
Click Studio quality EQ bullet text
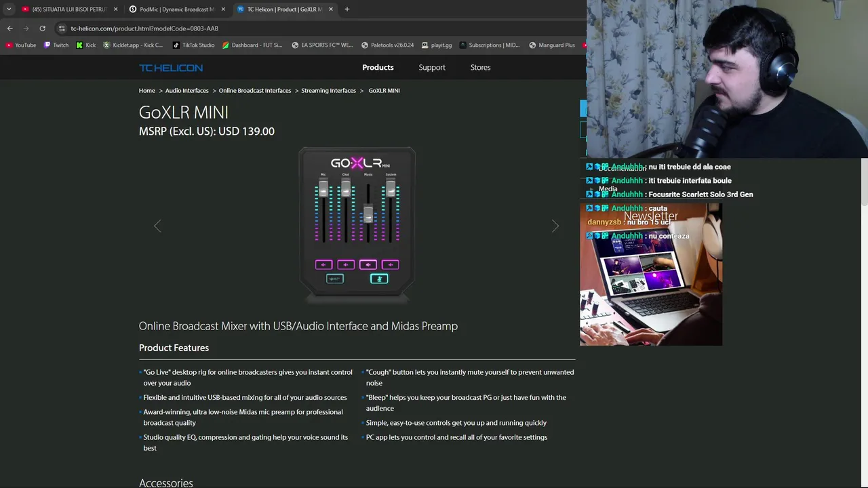[245, 443]
